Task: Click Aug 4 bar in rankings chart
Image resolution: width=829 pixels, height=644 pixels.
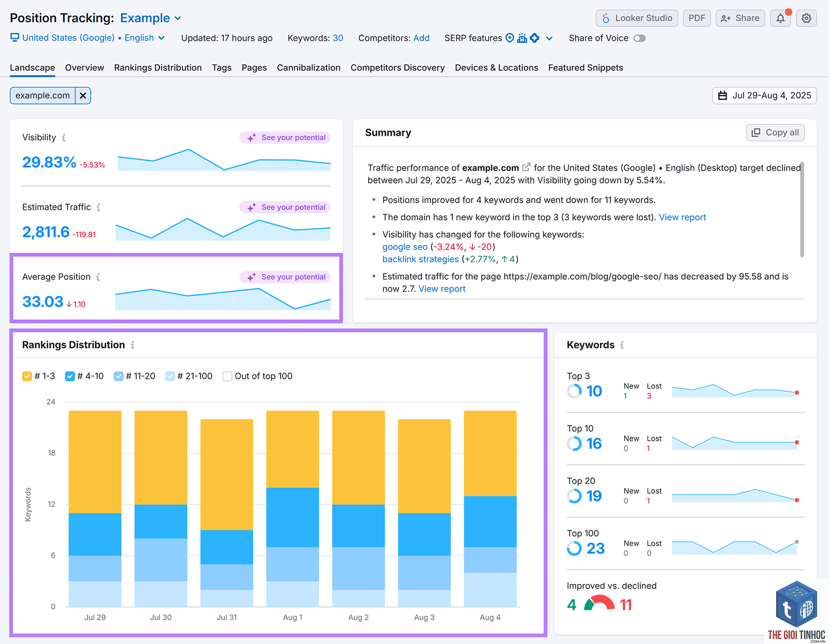Action: (x=490, y=509)
